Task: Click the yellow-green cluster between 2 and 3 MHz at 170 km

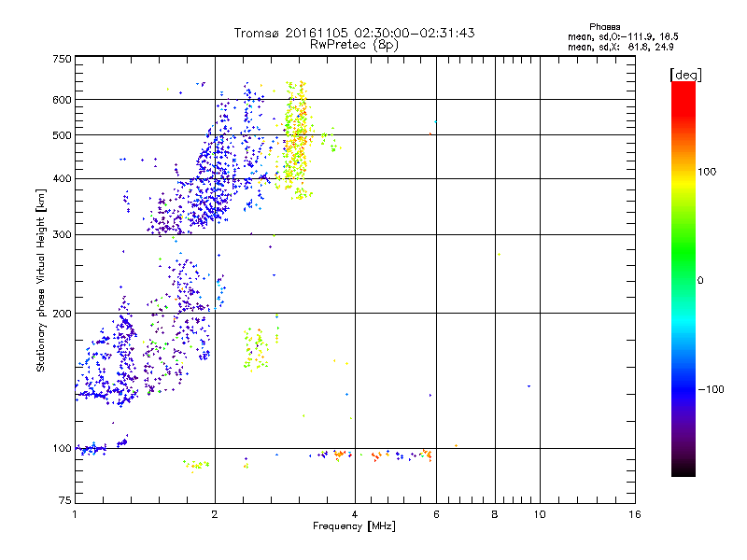Action: coord(256,349)
